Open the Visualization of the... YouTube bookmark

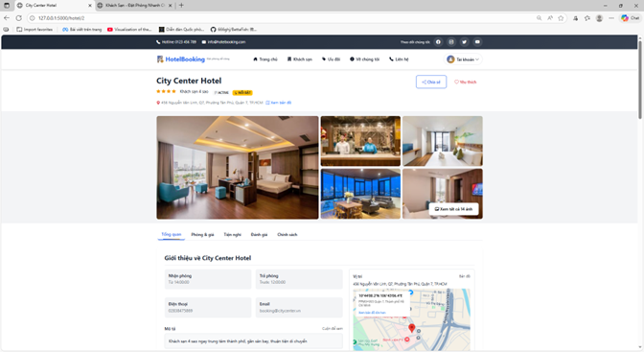point(129,29)
